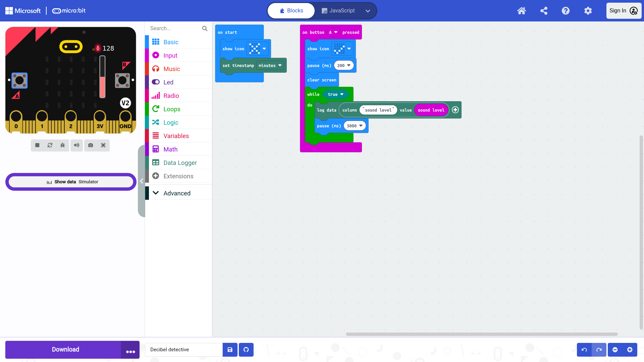644x362 pixels.
Task: Open the Share project icon
Action: [544, 11]
